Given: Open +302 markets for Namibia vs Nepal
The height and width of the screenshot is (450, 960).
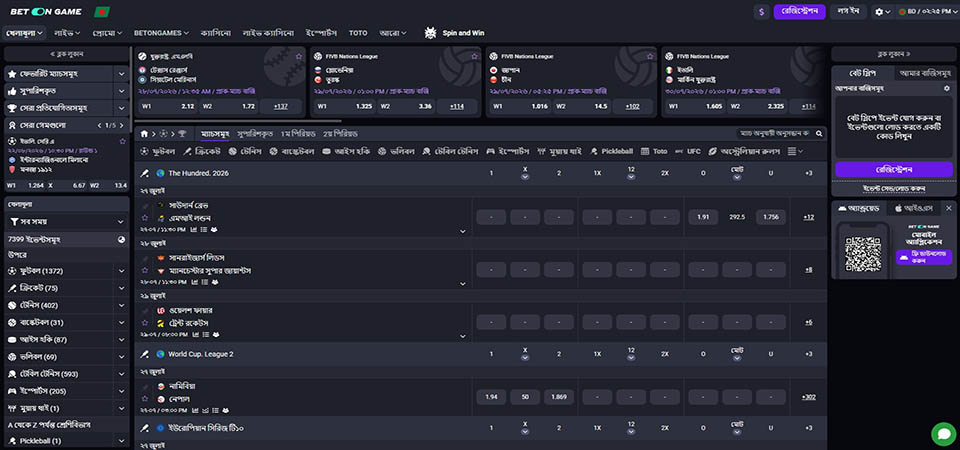Looking at the screenshot, I should pyautogui.click(x=808, y=397).
